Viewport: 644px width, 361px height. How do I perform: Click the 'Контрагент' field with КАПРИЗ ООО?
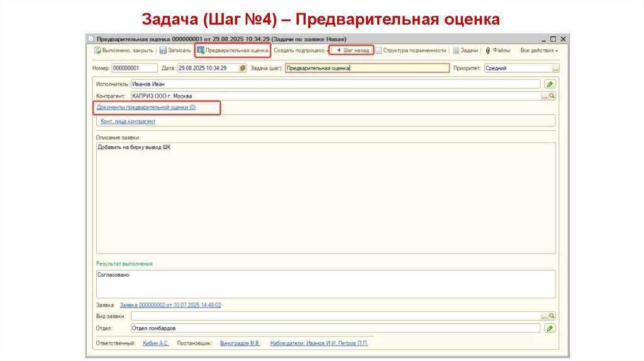click(x=336, y=96)
